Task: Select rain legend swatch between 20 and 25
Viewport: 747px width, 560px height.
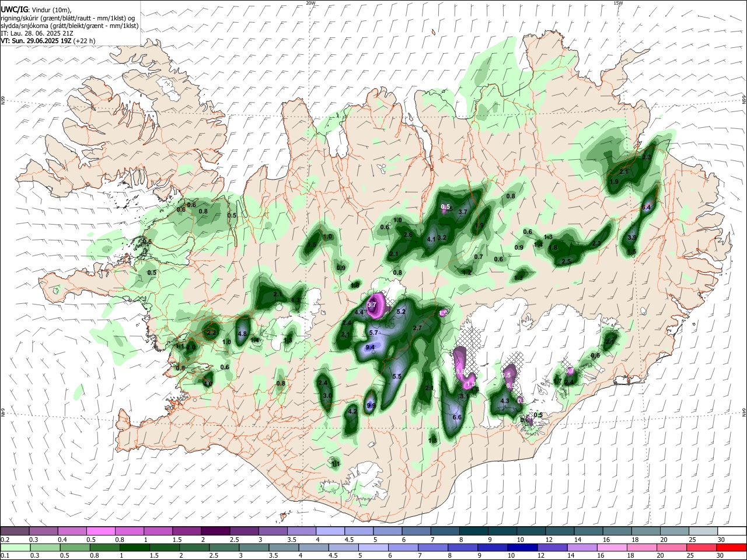Action: (672, 547)
